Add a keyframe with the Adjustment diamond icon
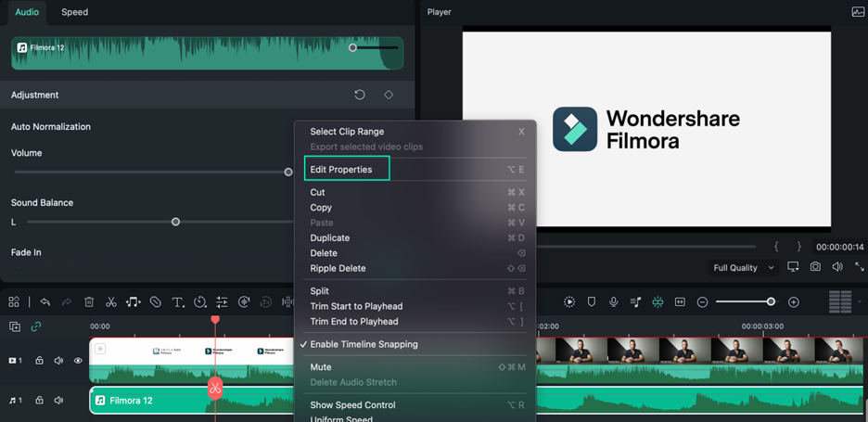The width and height of the screenshot is (868, 422). [389, 95]
